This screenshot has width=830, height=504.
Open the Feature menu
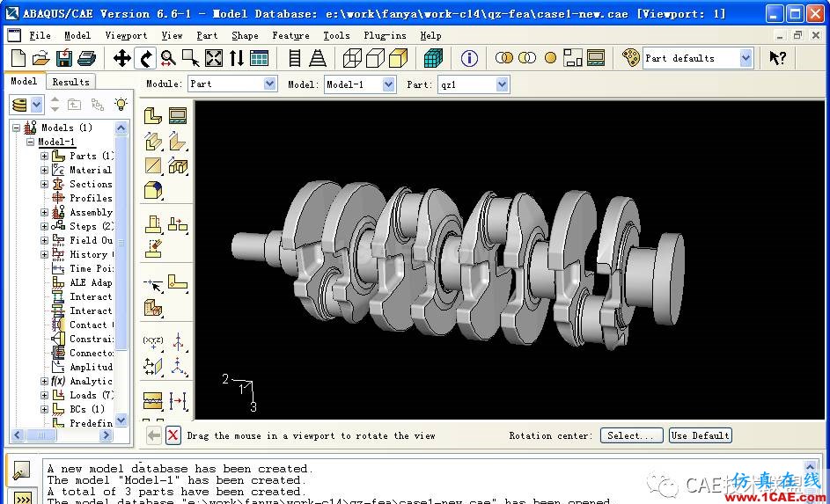pos(290,35)
